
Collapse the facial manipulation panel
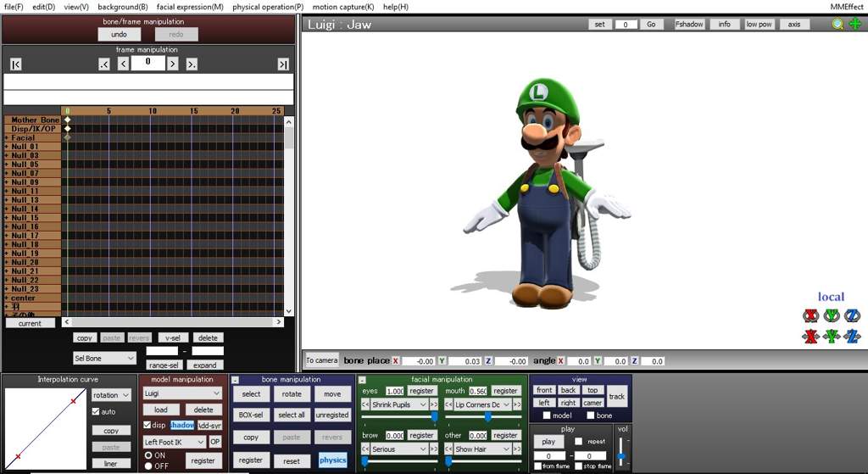tap(362, 380)
